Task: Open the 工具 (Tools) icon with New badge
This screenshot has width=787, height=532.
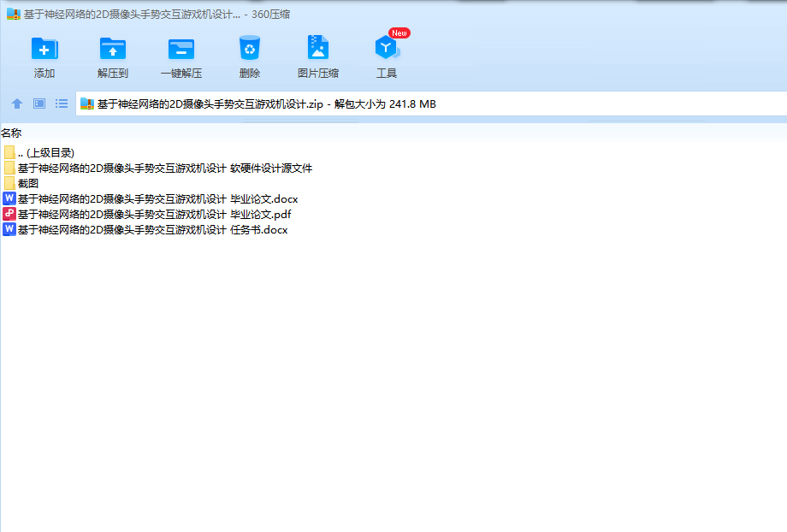Action: tap(387, 48)
